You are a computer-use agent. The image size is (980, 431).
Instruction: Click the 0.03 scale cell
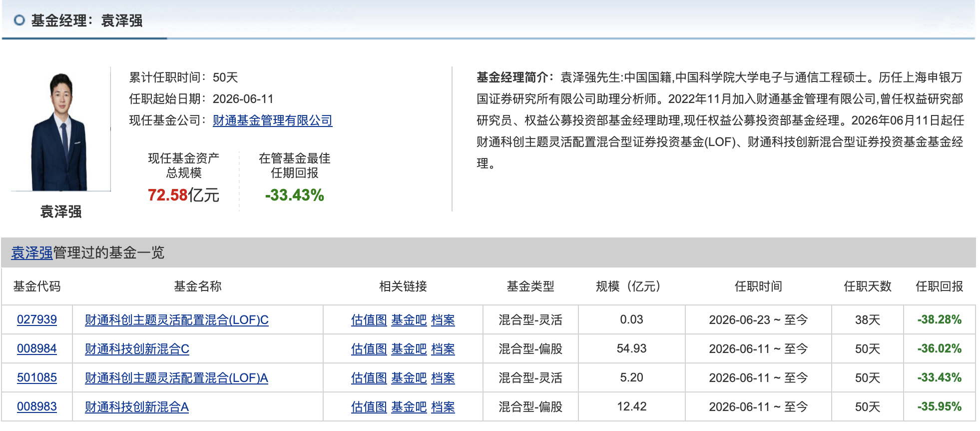pos(631,319)
